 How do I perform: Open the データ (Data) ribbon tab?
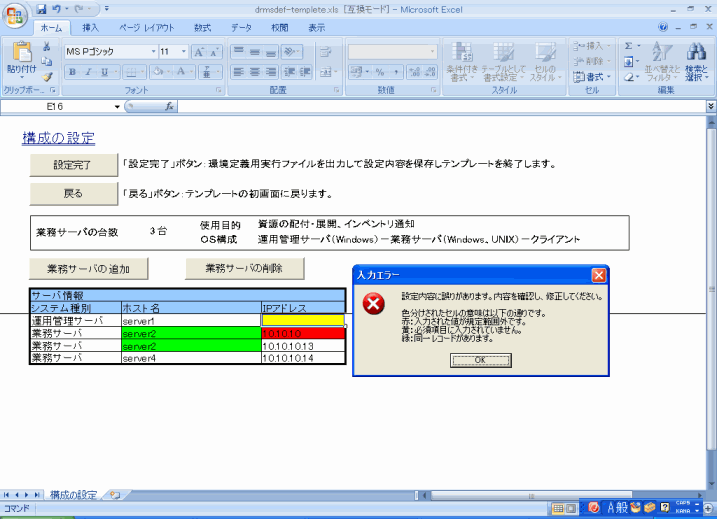click(x=241, y=28)
